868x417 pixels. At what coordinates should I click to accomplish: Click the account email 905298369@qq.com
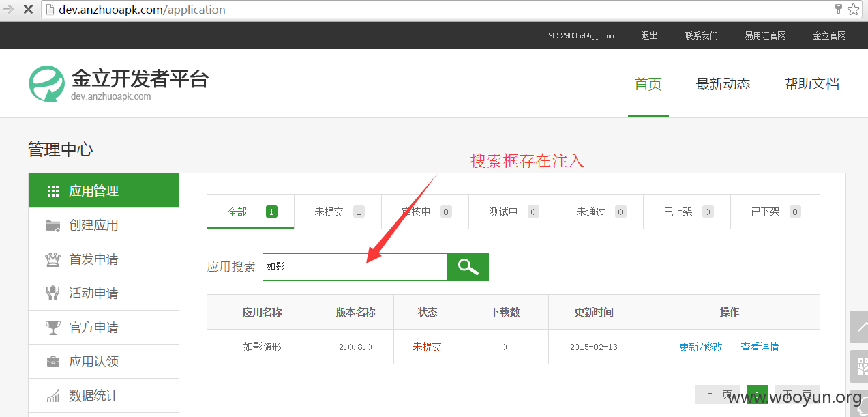[x=581, y=35]
